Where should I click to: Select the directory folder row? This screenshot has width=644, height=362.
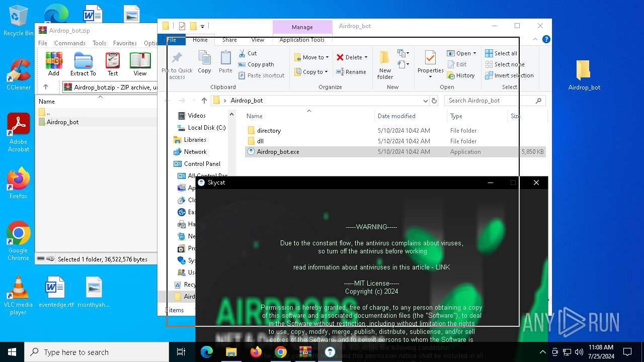tap(395, 131)
